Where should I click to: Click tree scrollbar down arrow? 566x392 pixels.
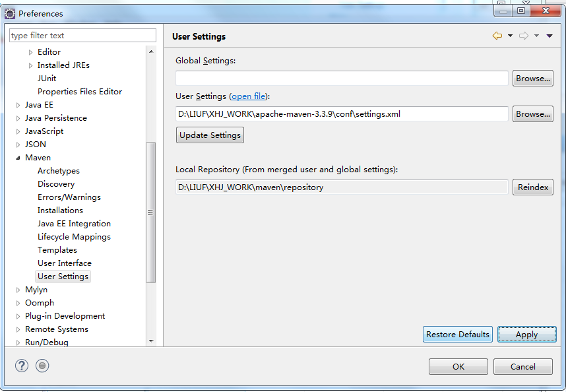[x=151, y=341]
